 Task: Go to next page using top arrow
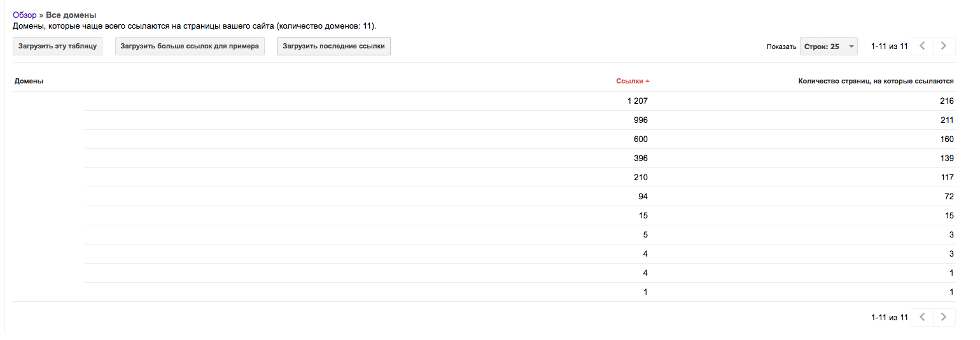click(x=944, y=46)
